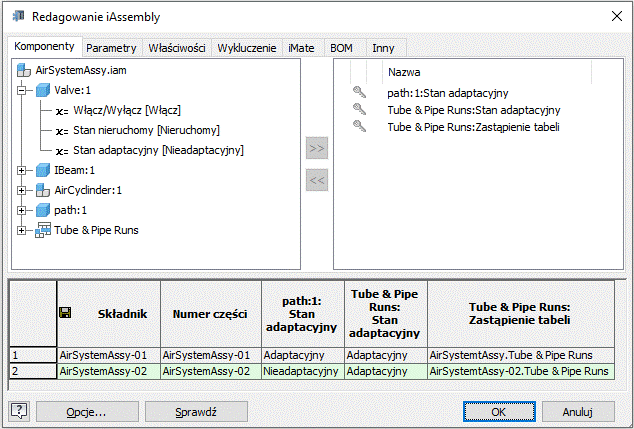Click the Sprawdź button
Image resolution: width=634 pixels, height=429 pixels.
point(196,412)
